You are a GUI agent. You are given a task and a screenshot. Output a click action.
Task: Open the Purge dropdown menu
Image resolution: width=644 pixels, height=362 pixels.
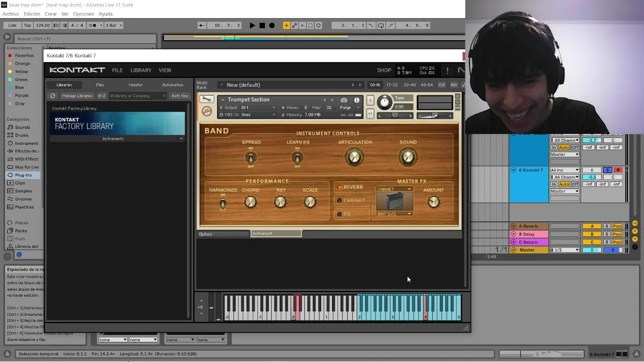coord(350,108)
